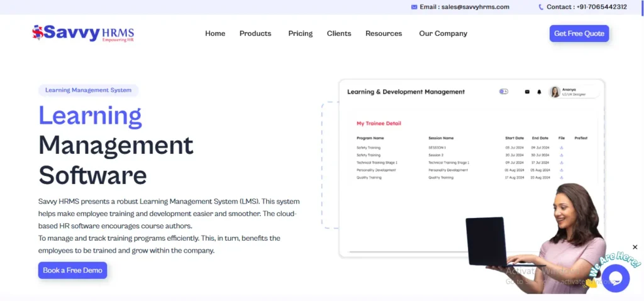The image size is (644, 301).
Task: Click the Session Name column header
Action: [441, 138]
